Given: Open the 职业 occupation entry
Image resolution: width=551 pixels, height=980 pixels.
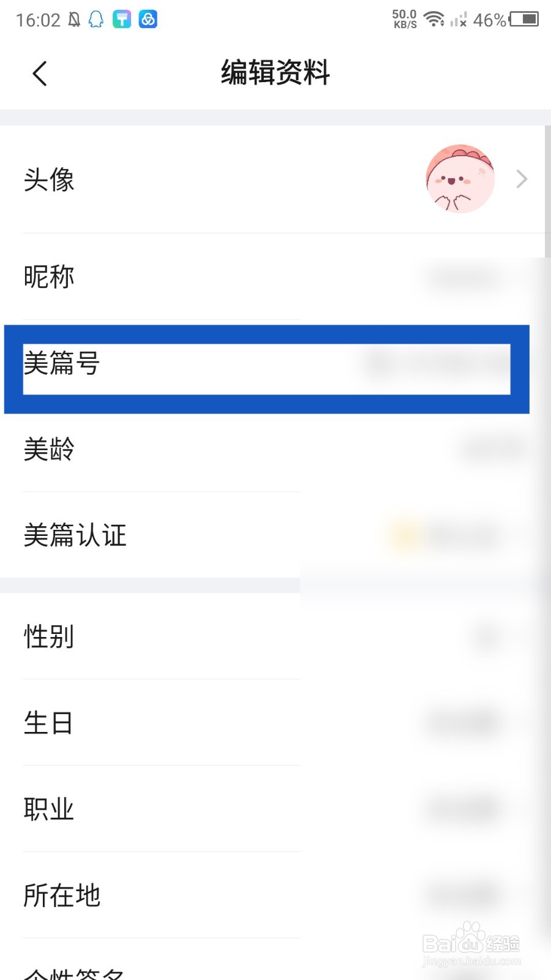Looking at the screenshot, I should pos(272,809).
